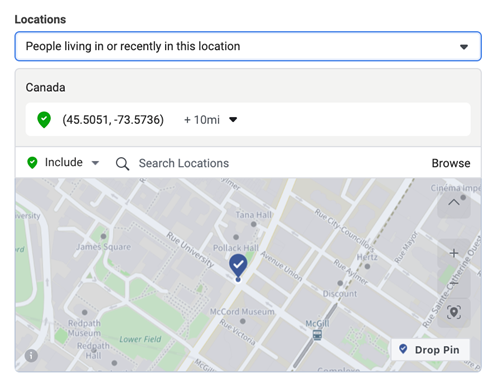
Task: Center map on my current location
Action: pos(454,312)
